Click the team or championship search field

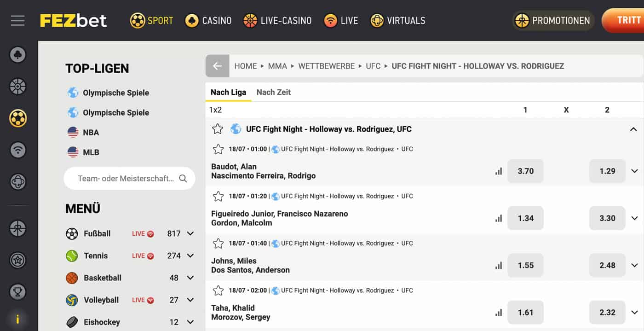[129, 179]
